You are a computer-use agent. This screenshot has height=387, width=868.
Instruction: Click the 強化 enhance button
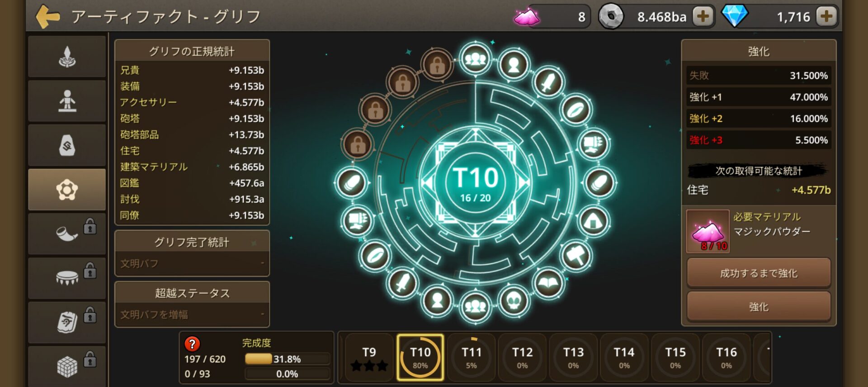759,306
